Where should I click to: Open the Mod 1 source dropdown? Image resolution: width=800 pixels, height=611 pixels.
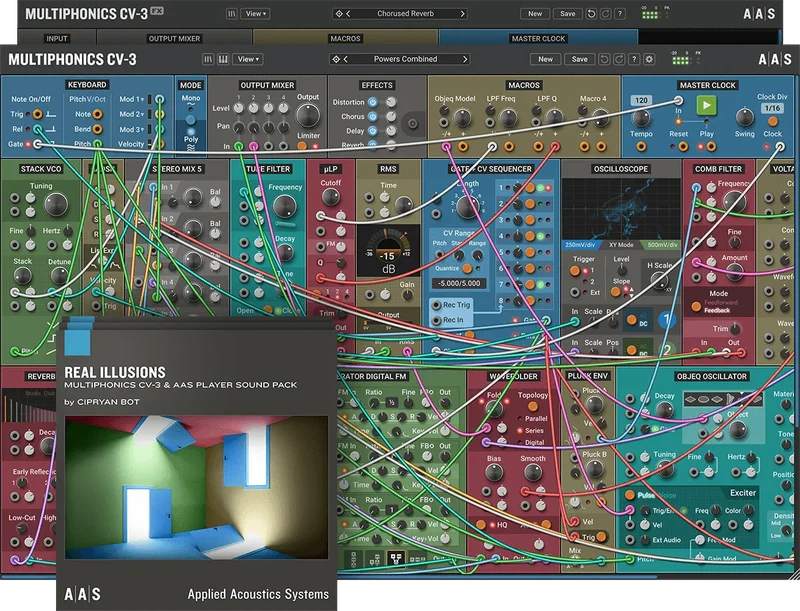point(132,99)
